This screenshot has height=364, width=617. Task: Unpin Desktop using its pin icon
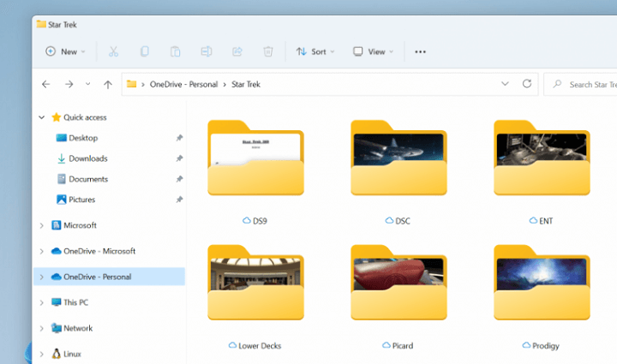179,138
